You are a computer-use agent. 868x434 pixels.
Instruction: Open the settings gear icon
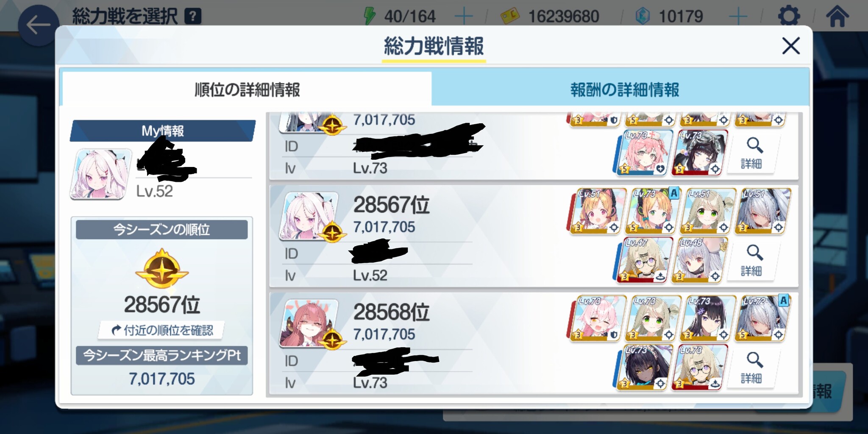coord(789,17)
